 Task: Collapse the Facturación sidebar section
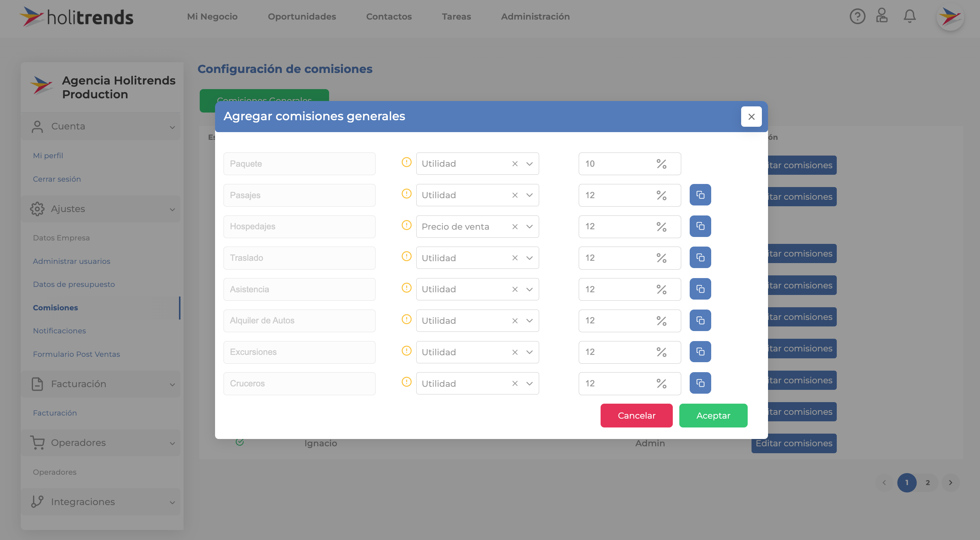tap(101, 384)
